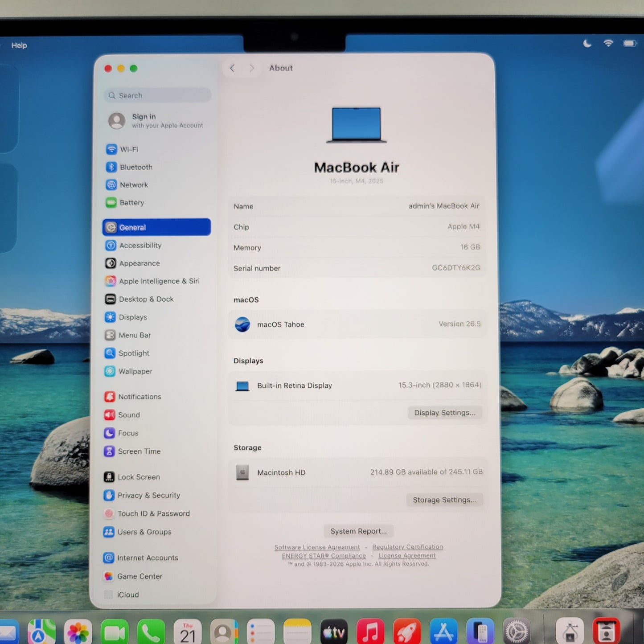This screenshot has width=644, height=644.
Task: Click the chip value "Apple M4"
Action: pyautogui.click(x=464, y=226)
